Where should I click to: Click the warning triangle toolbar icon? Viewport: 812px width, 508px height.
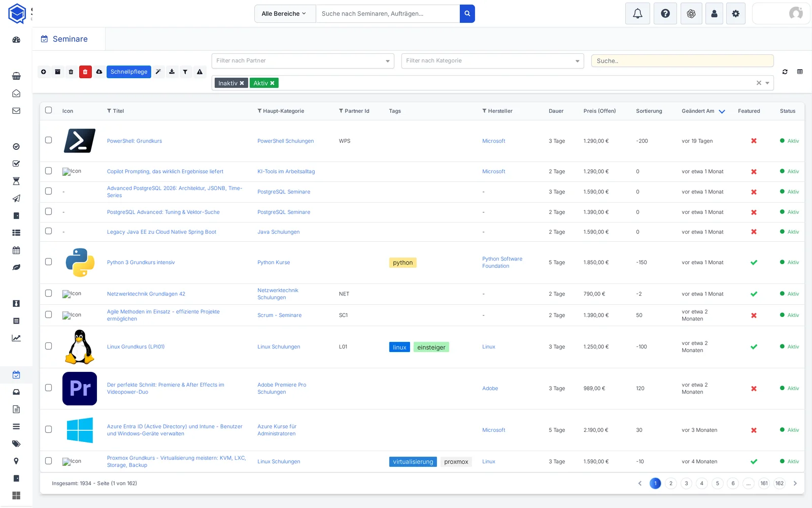coord(200,72)
